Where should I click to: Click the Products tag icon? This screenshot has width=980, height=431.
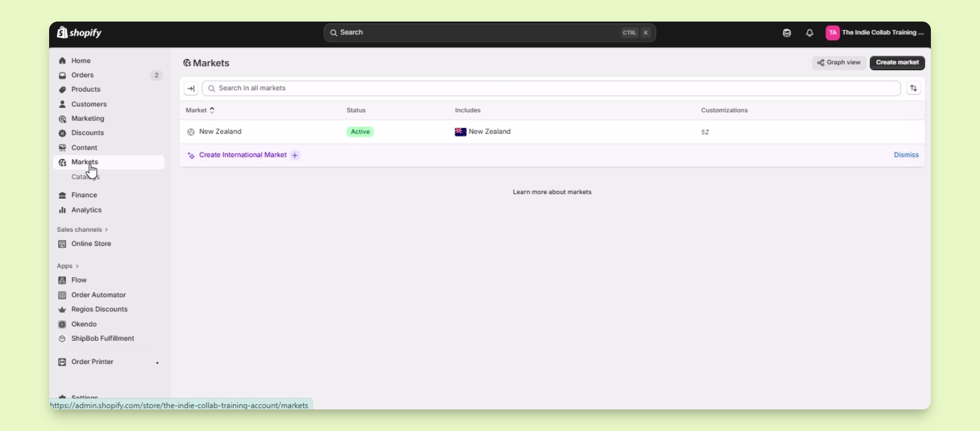point(62,90)
